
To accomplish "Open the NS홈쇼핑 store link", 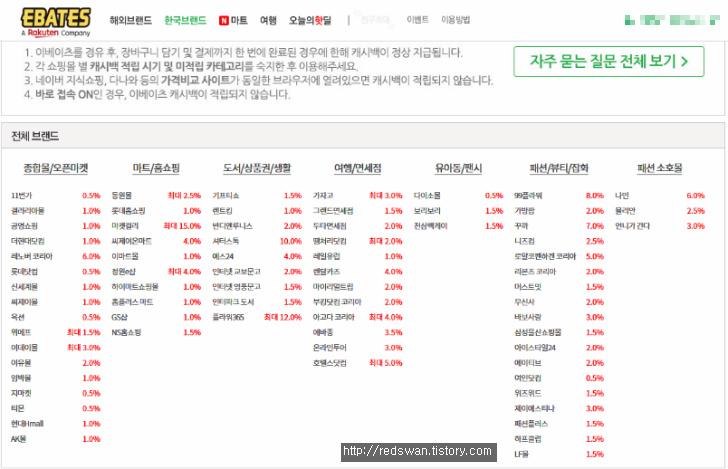I will click(126, 332).
